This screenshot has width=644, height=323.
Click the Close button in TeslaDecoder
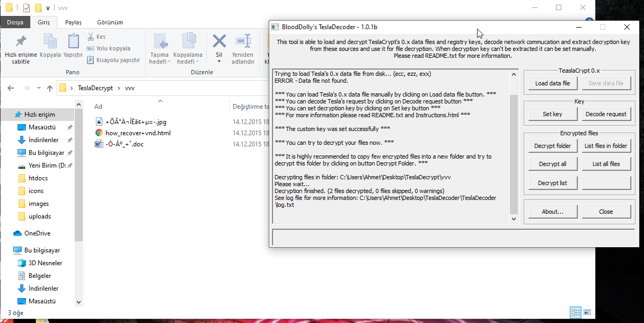(606, 212)
